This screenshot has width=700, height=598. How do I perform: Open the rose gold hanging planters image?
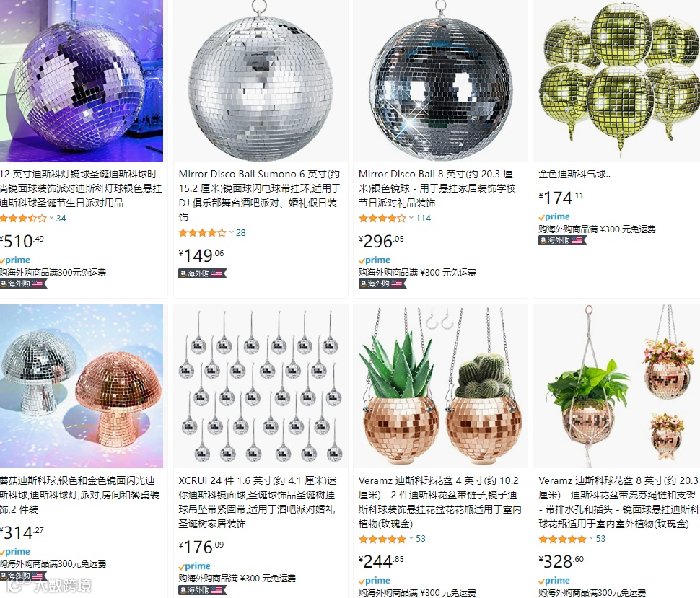(x=440, y=386)
